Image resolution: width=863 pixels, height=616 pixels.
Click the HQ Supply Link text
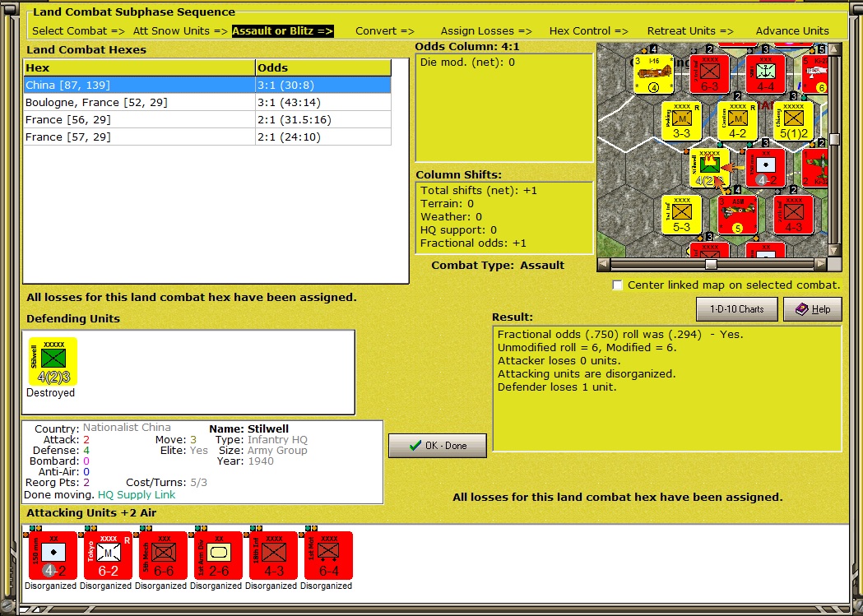tap(137, 495)
